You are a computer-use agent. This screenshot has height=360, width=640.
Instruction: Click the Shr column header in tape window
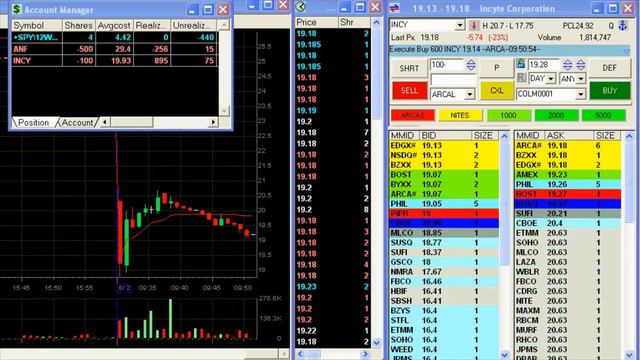point(354,22)
